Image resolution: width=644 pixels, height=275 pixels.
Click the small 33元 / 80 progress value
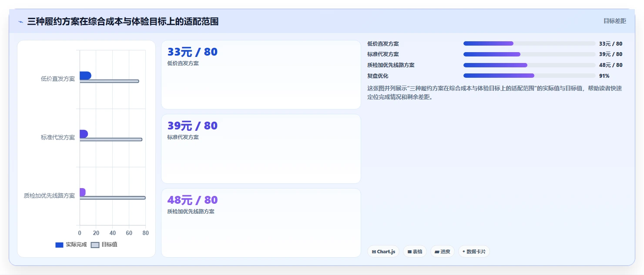coord(610,43)
